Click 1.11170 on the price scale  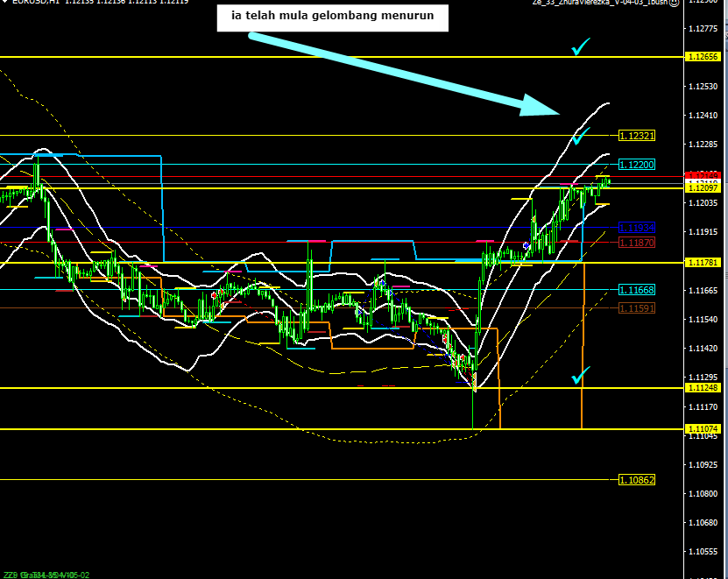point(703,407)
